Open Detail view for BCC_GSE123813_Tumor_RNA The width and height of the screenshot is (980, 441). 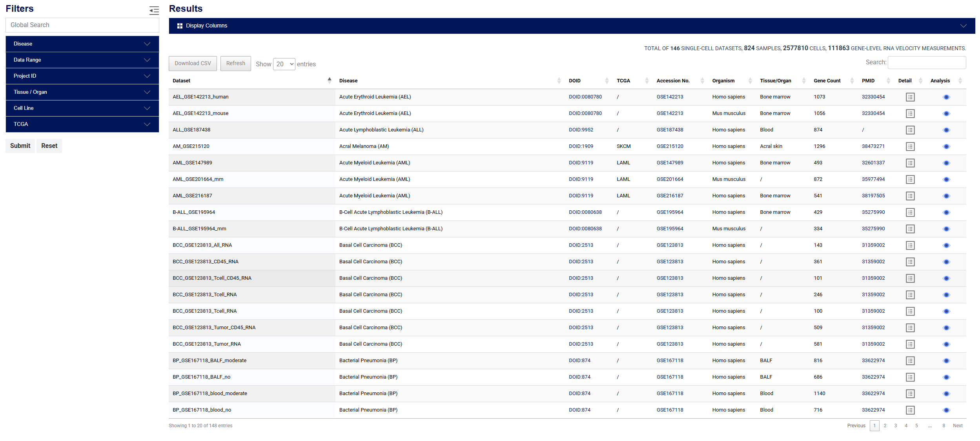(x=910, y=344)
